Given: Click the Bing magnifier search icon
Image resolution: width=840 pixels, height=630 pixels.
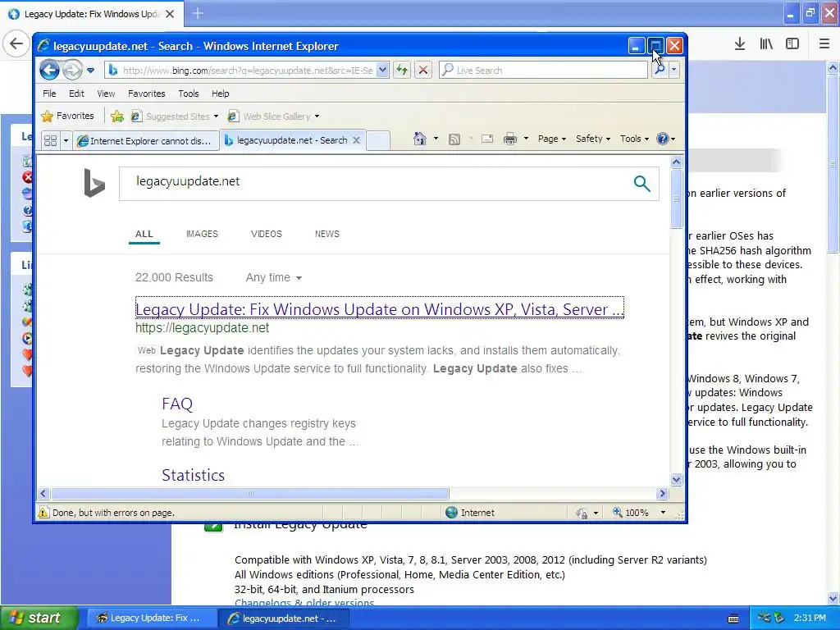Looking at the screenshot, I should point(641,183).
